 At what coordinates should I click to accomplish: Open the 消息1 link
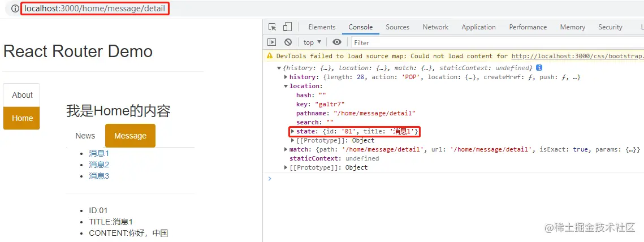(x=98, y=154)
